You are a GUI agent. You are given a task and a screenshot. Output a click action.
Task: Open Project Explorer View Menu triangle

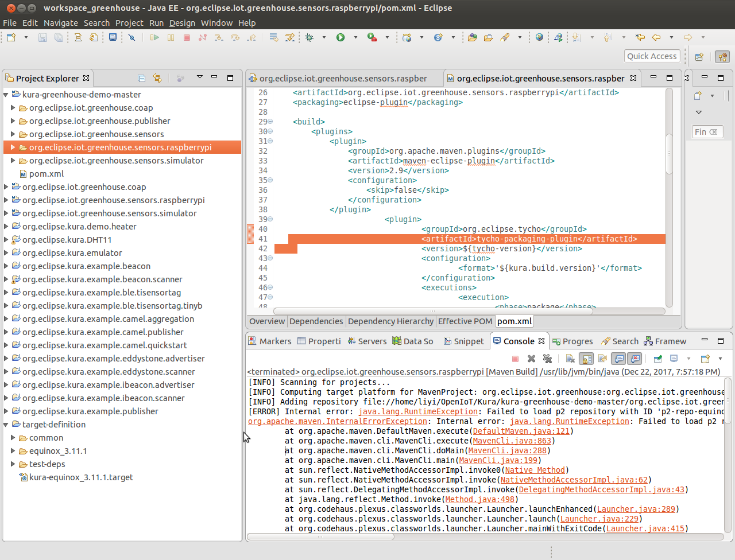[x=200, y=77]
